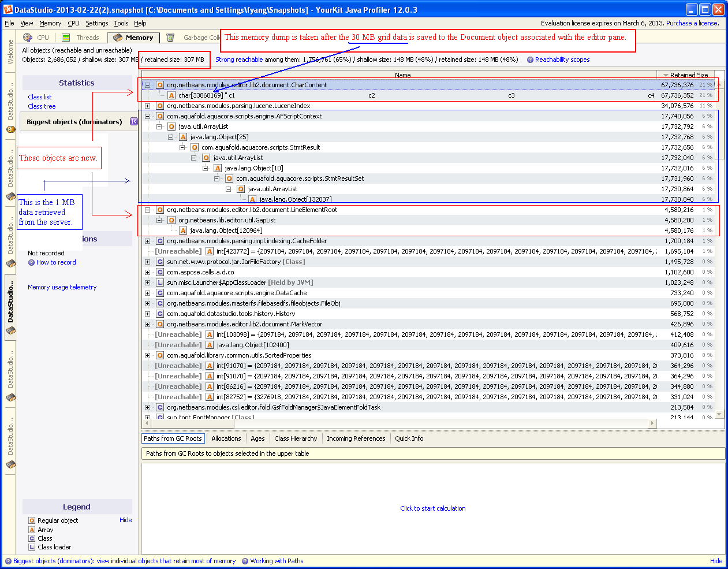Click the class icon of com.aspose.cells.a.d.co

click(x=160, y=272)
